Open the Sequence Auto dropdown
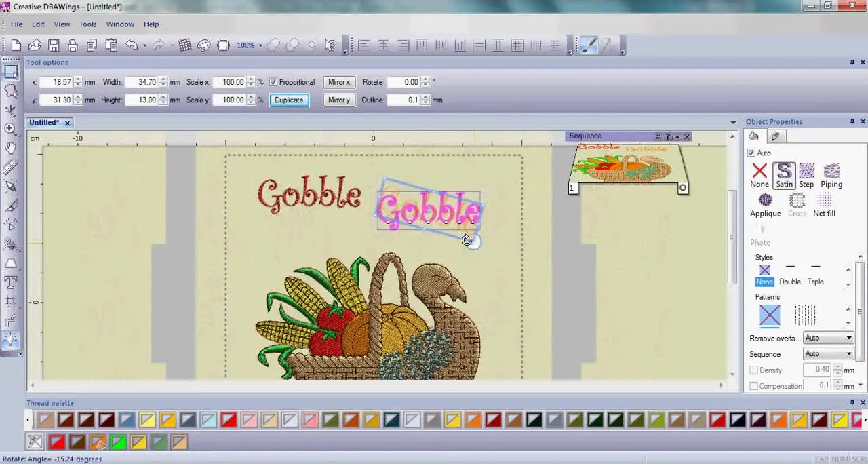The height and width of the screenshot is (464, 868). point(848,353)
